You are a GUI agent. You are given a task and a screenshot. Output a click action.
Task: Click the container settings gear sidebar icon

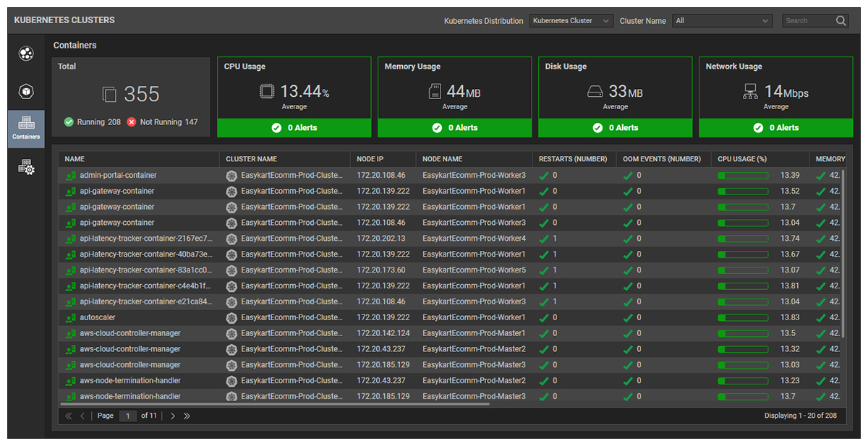pyautogui.click(x=26, y=168)
